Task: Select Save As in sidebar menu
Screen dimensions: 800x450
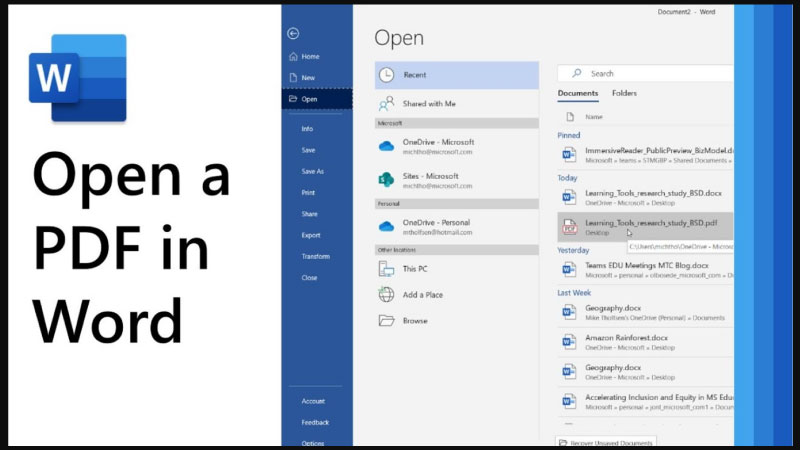Action: (313, 171)
